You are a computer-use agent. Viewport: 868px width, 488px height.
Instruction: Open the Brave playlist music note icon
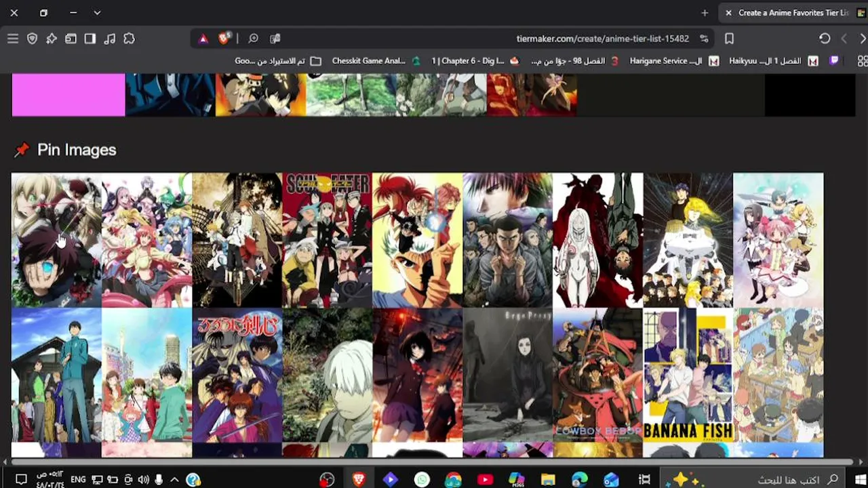109,39
